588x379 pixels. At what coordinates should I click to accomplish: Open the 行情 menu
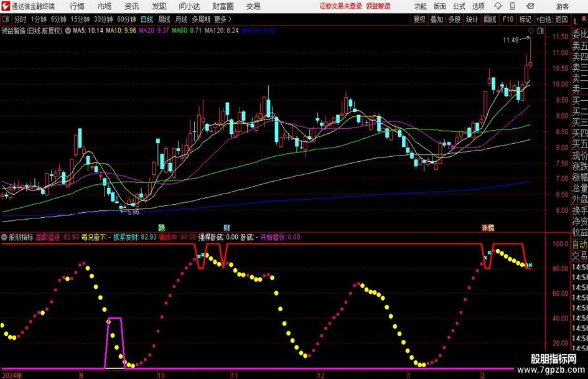pos(77,6)
